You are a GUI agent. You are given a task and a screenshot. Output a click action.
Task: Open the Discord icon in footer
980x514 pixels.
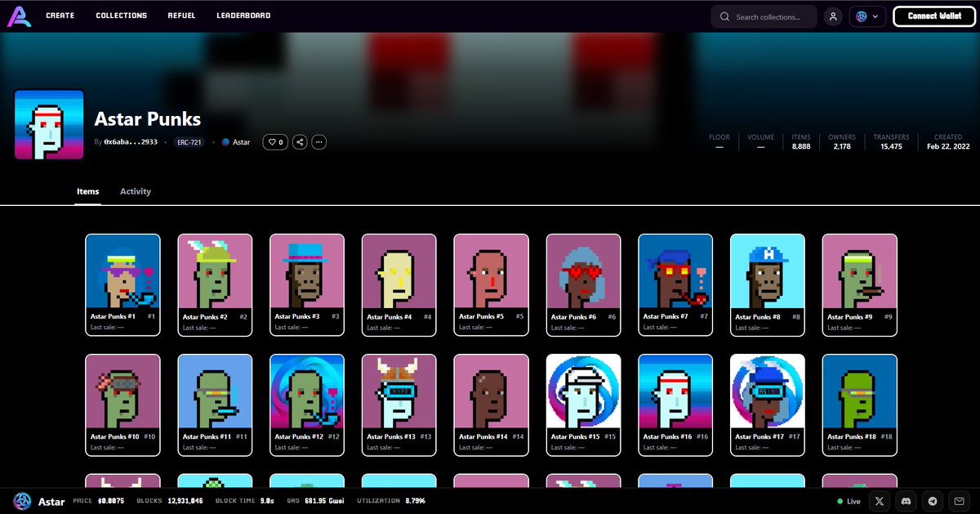(906, 501)
